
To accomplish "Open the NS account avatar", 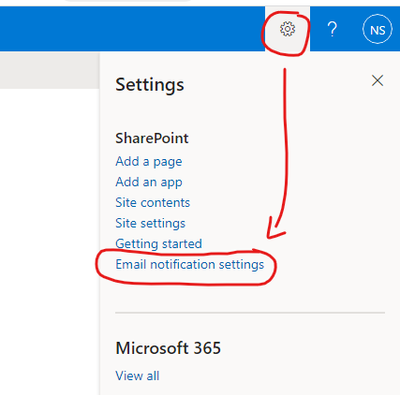I will (x=377, y=29).
